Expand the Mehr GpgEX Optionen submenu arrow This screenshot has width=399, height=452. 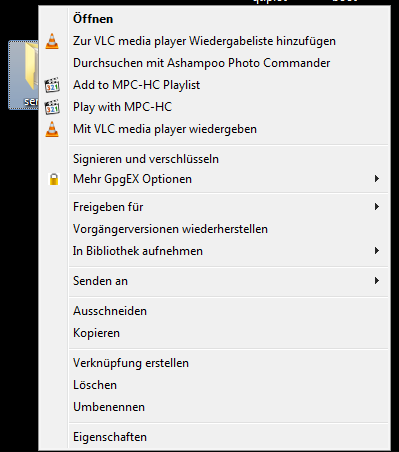tap(377, 179)
